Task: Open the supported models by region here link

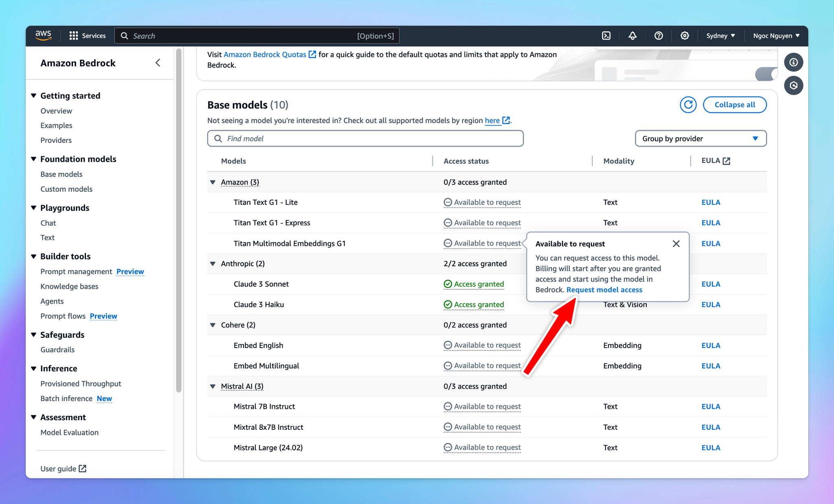Action: tap(497, 121)
